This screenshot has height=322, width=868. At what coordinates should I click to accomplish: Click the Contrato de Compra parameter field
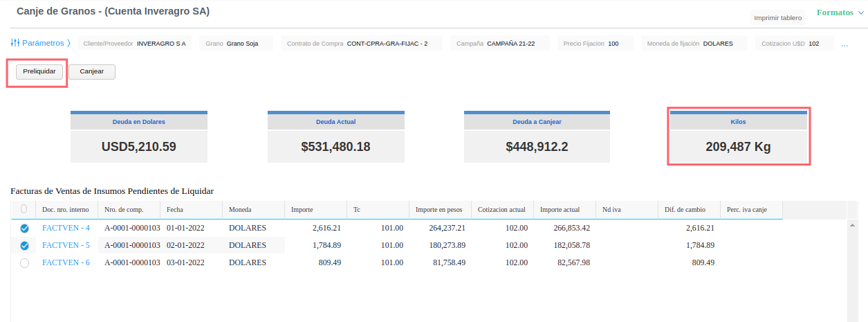[x=357, y=44]
